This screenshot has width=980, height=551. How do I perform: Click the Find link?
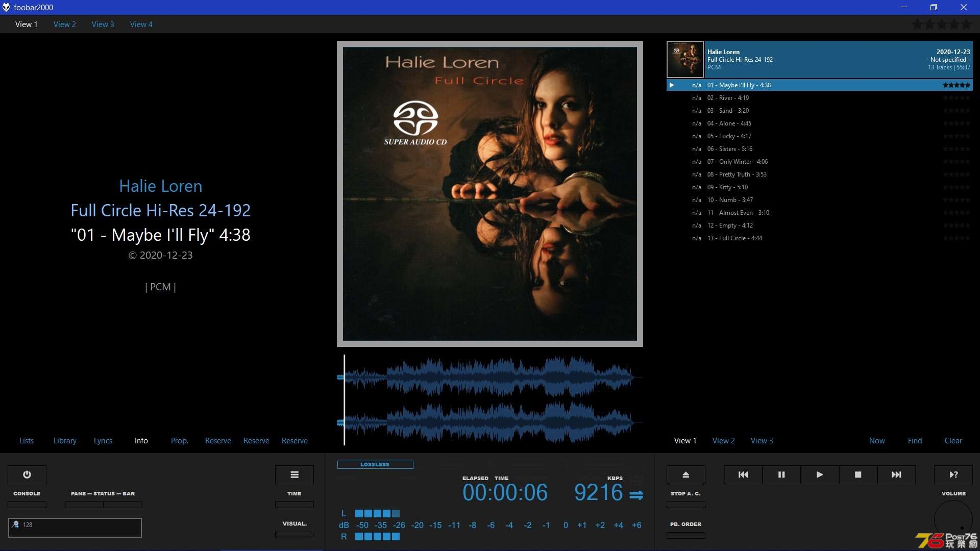click(915, 440)
